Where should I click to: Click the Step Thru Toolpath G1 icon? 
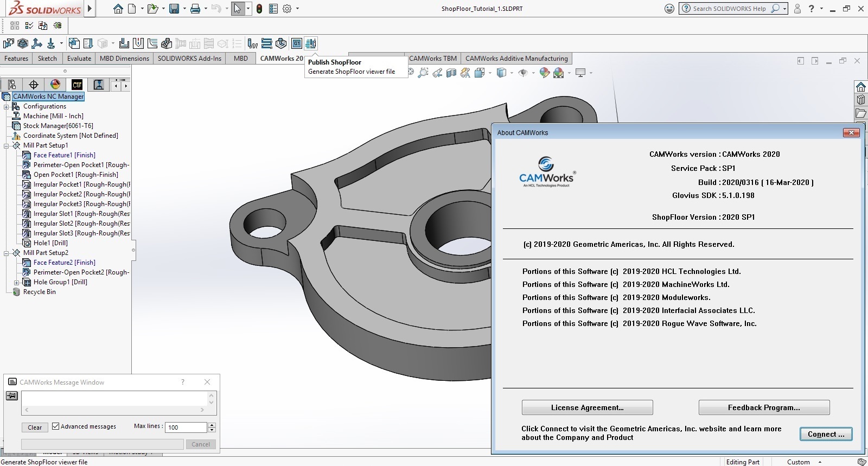coord(297,43)
